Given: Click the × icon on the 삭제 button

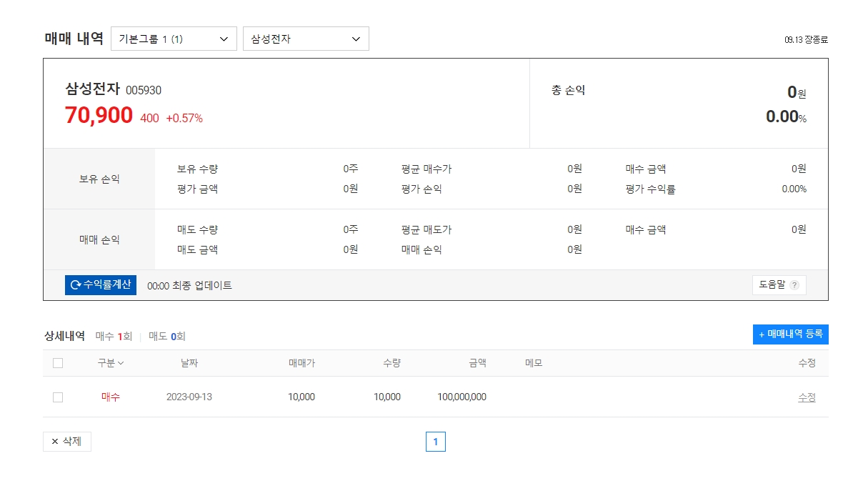Looking at the screenshot, I should (54, 441).
